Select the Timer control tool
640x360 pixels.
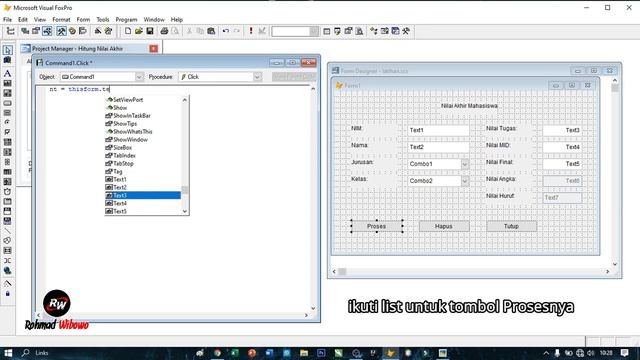7,191
